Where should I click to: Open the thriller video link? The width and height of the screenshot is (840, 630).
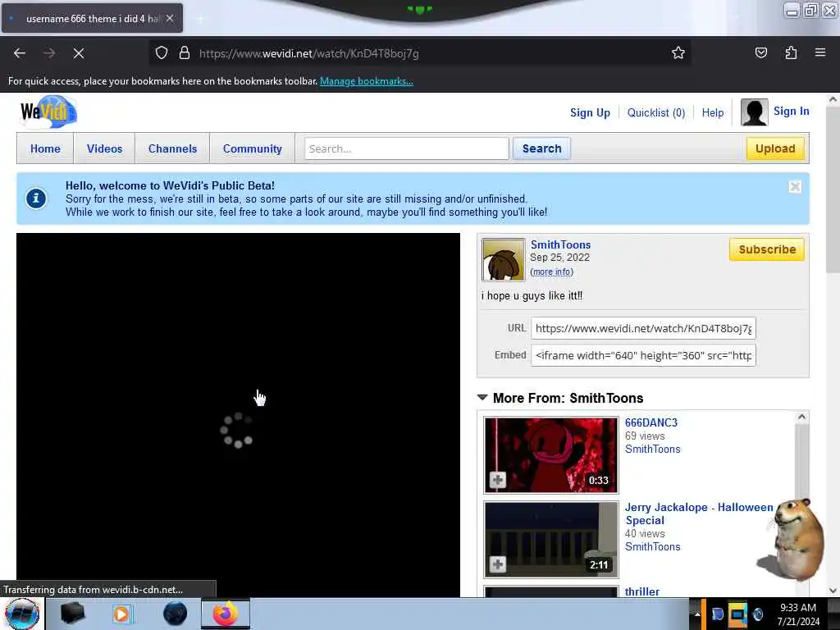point(641,591)
